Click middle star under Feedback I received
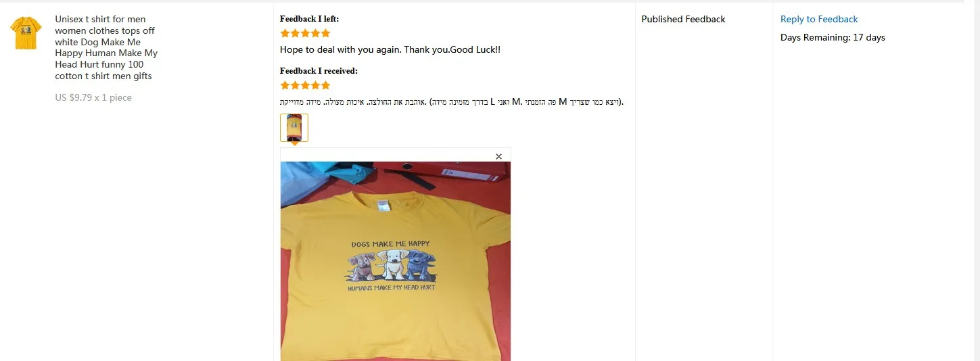This screenshot has height=361, width=980. 305,85
